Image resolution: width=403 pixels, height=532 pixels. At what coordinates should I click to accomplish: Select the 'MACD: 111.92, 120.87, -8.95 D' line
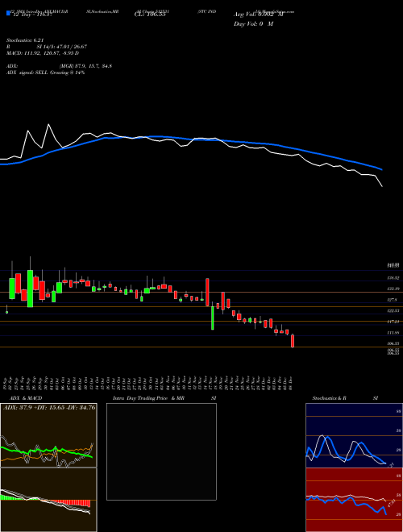click(x=43, y=53)
